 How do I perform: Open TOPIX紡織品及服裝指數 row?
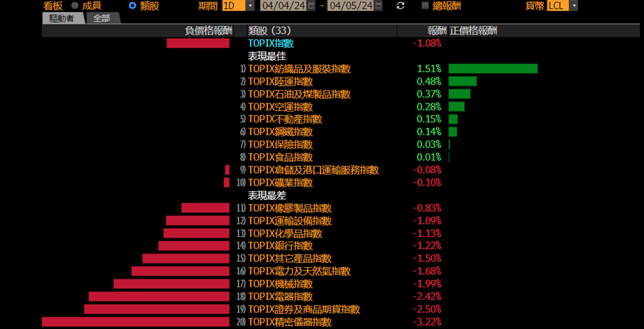pyautogui.click(x=300, y=69)
